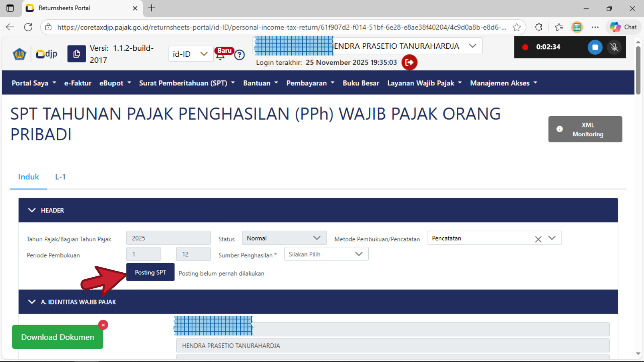Clear the Pencatatan selection
The image size is (644, 362).
click(x=538, y=239)
